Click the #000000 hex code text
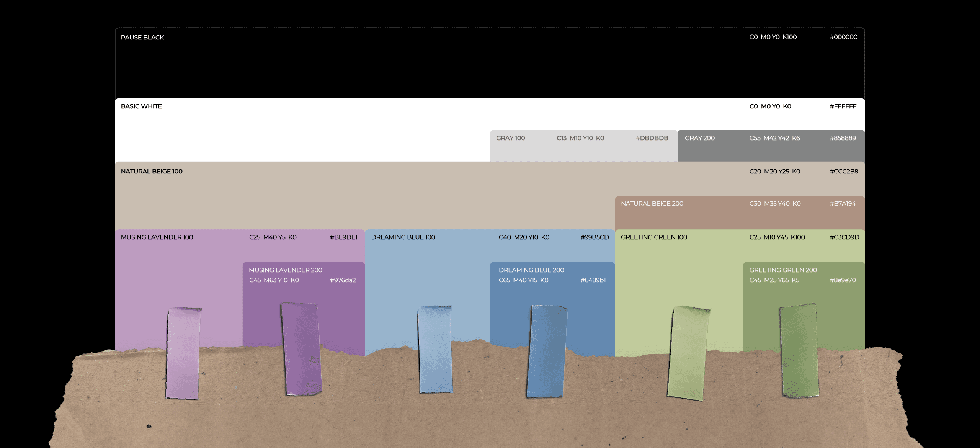The height and width of the screenshot is (448, 980). (x=843, y=37)
